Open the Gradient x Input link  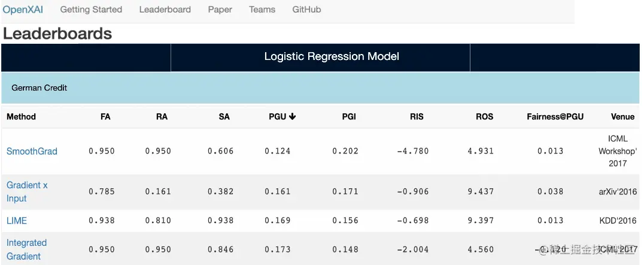pos(27,192)
